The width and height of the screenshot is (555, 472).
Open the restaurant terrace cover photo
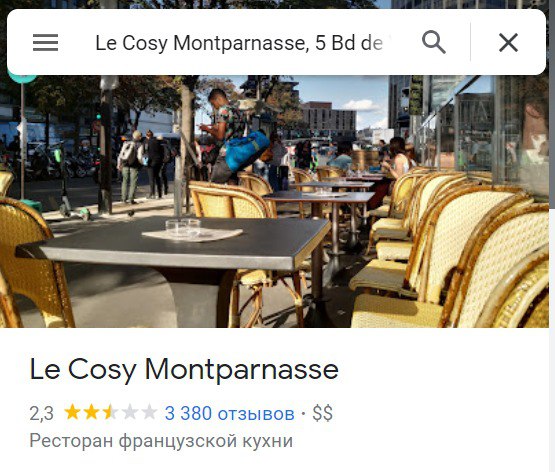274,201
